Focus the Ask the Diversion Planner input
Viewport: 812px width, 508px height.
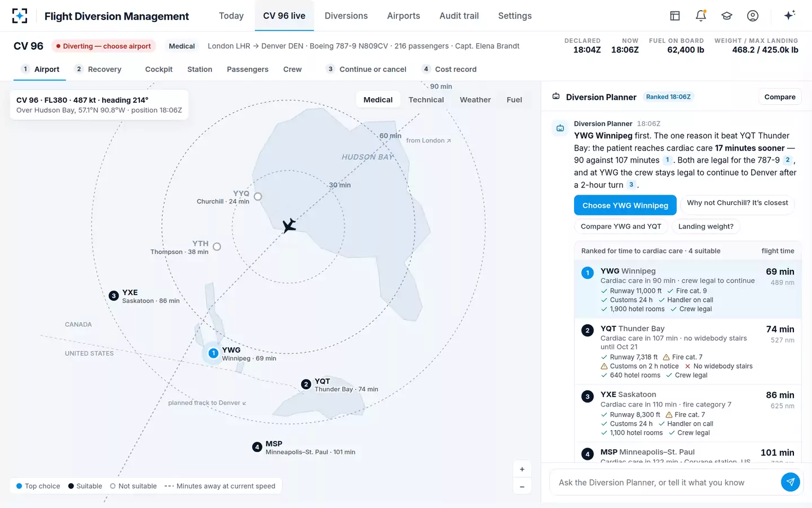(665, 483)
